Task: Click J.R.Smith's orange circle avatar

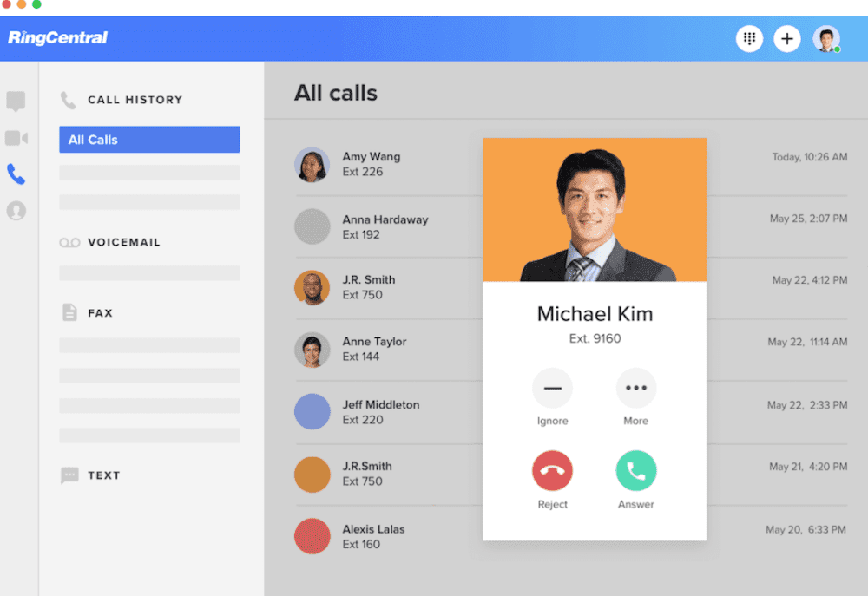Action: tap(312, 475)
